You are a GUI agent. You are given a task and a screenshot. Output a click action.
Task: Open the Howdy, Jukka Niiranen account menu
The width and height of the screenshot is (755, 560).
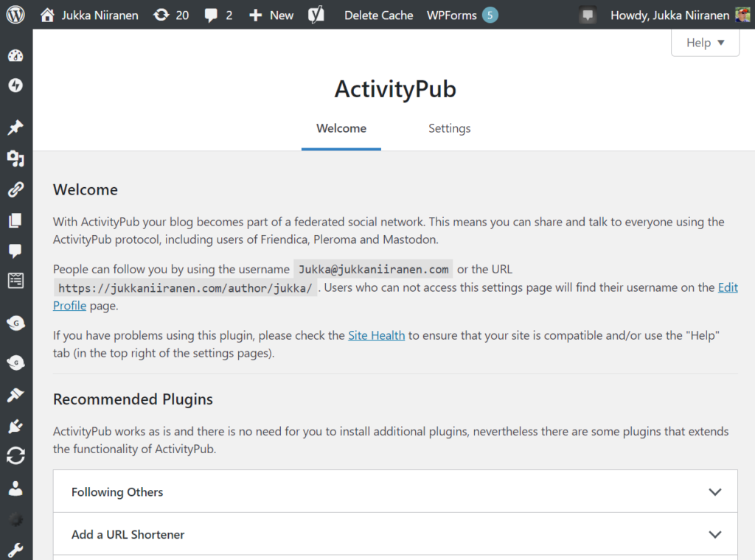click(669, 15)
